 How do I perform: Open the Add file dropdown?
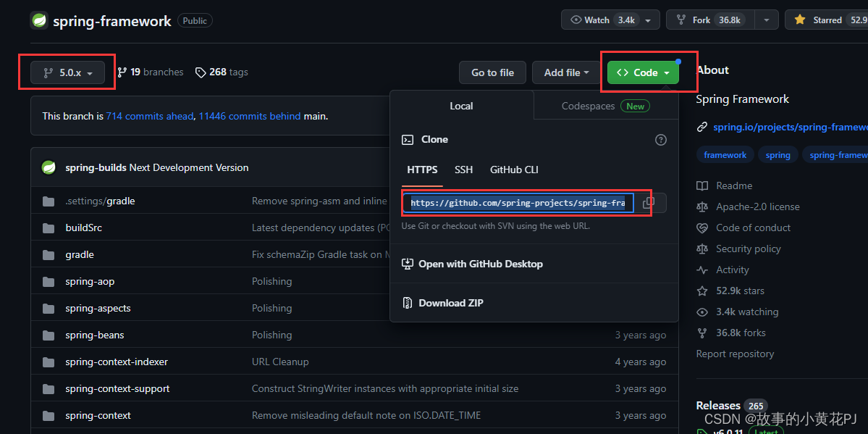[x=567, y=72]
